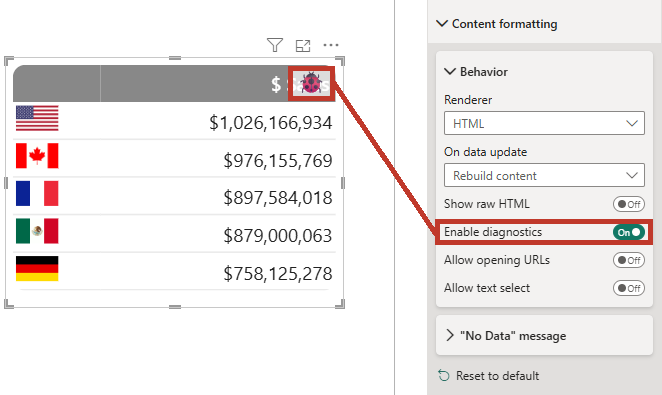This screenshot has width=662, height=395.
Task: Select the Mexico flag image
Action: point(37,231)
